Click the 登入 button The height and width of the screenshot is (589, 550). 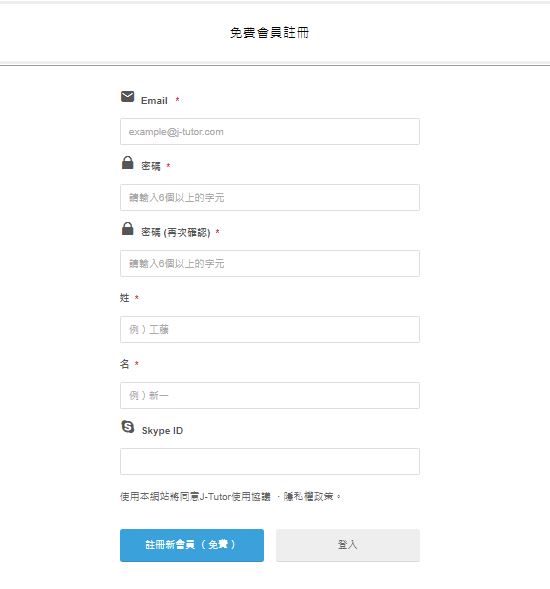coord(348,545)
